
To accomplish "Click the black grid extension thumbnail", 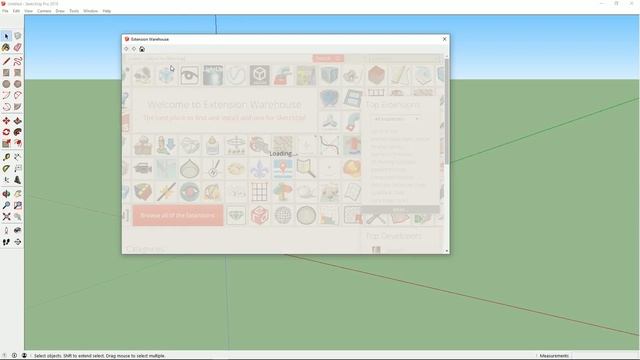I will coord(259,192).
